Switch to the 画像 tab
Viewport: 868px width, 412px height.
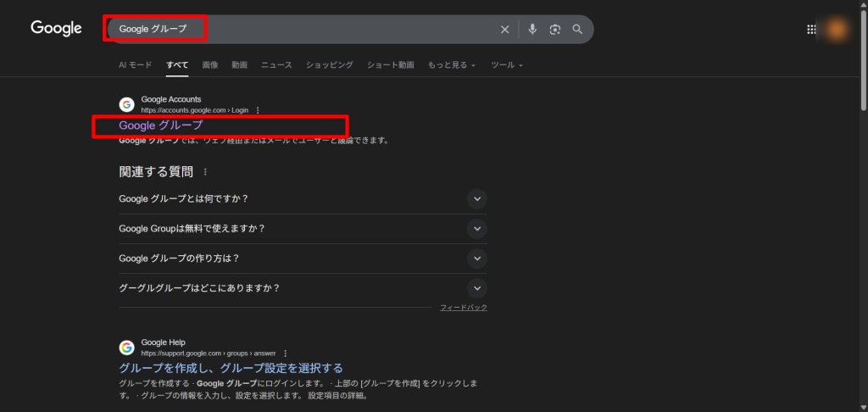(209, 65)
